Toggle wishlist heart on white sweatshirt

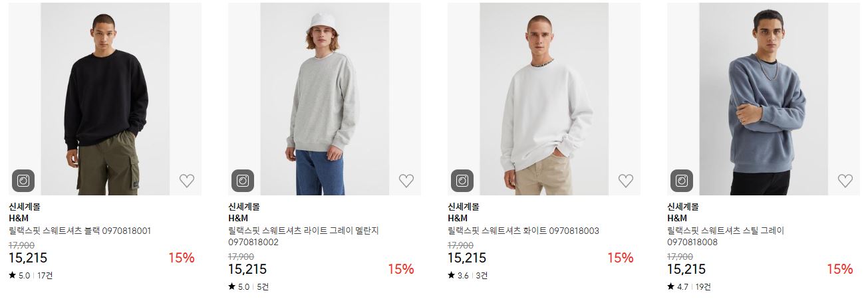coord(626,180)
